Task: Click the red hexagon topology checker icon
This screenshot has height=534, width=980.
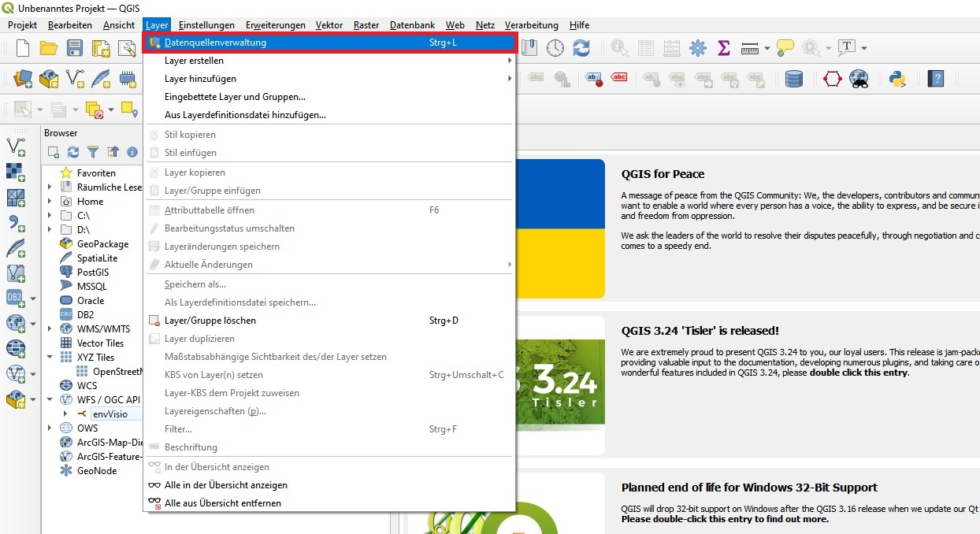Action: pos(833,78)
